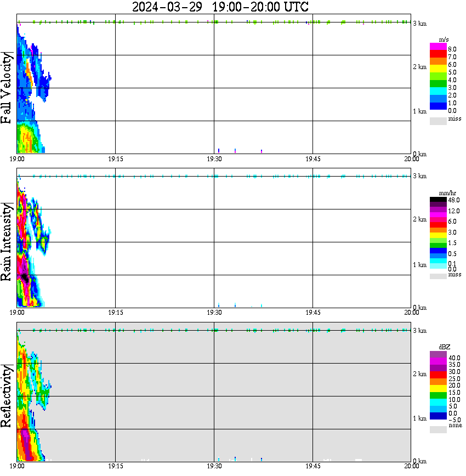Select the cyan swatch in the m/s legend

(x=438, y=91)
